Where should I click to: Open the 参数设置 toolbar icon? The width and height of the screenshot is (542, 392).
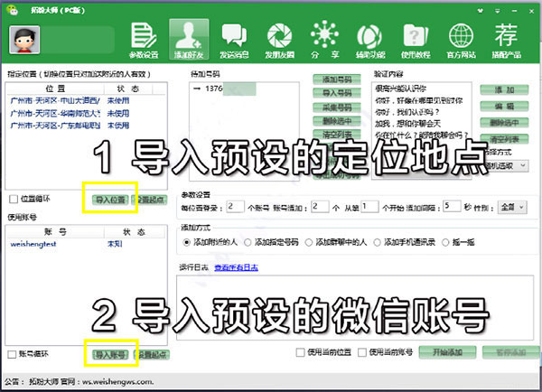click(x=144, y=40)
